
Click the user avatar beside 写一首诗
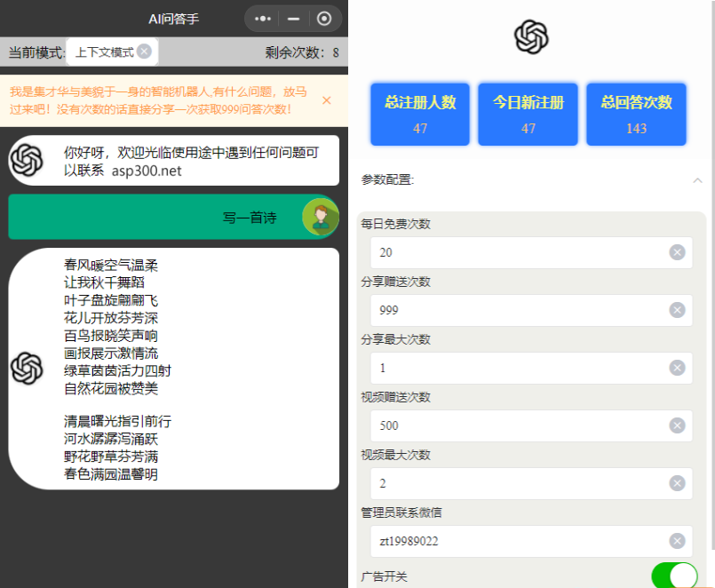[320, 218]
